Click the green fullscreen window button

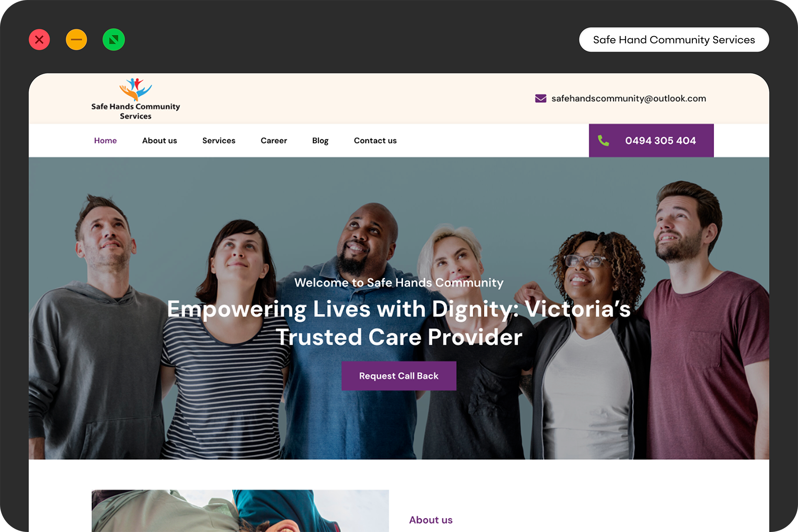pyautogui.click(x=113, y=39)
